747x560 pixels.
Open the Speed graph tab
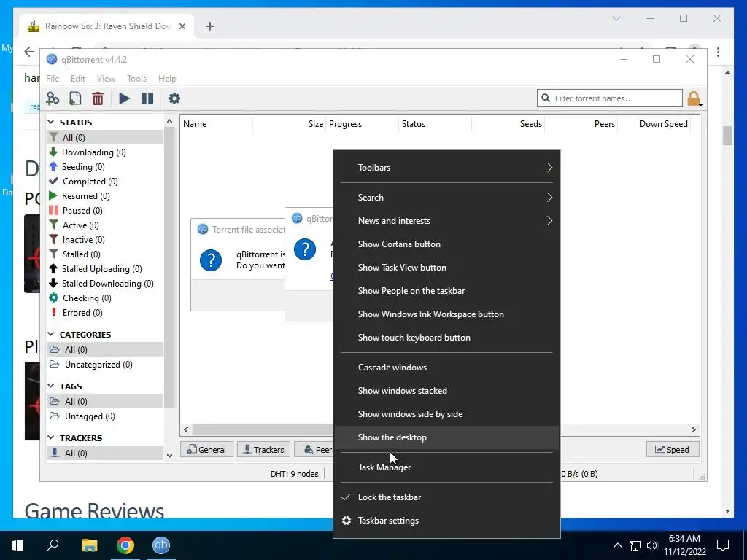(672, 449)
